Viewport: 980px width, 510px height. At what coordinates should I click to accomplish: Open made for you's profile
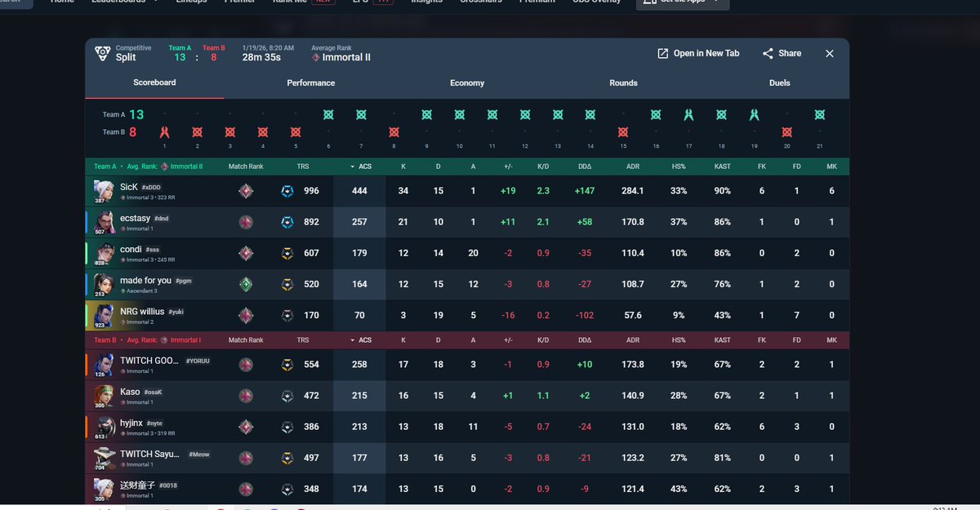tap(145, 280)
